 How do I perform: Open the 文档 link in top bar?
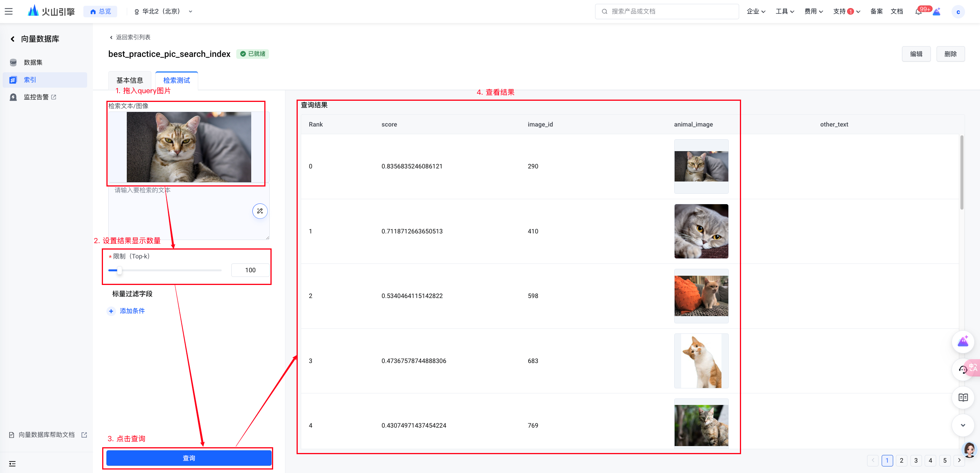[x=897, y=12]
